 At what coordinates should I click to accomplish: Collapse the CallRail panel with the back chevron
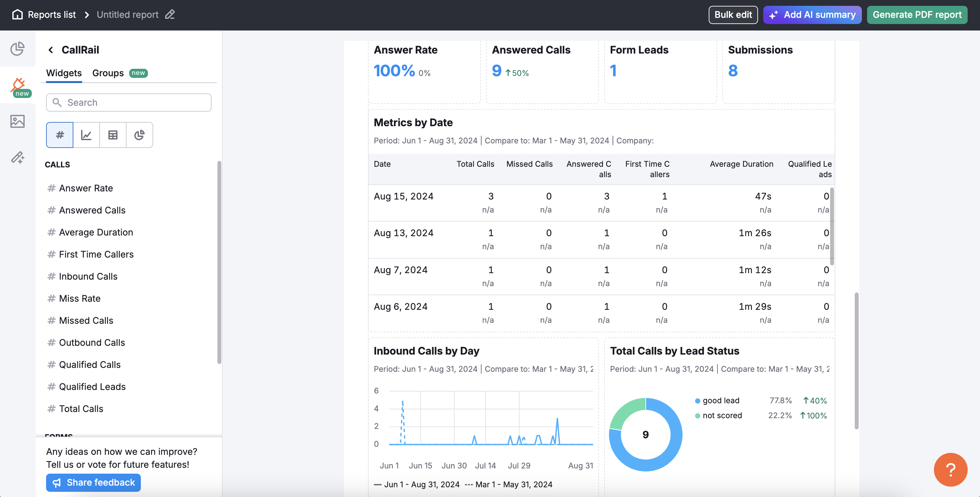(51, 50)
